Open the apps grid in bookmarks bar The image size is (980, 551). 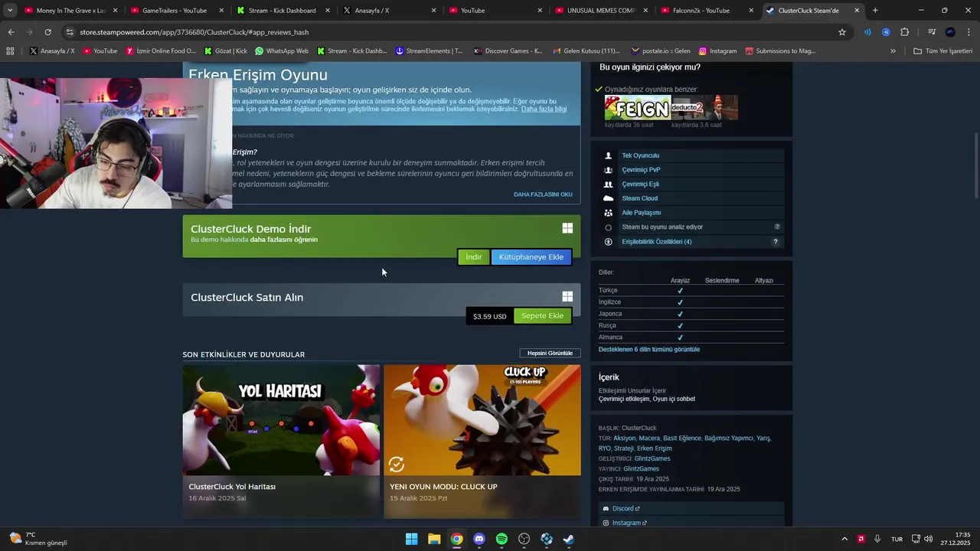pyautogui.click(x=10, y=51)
